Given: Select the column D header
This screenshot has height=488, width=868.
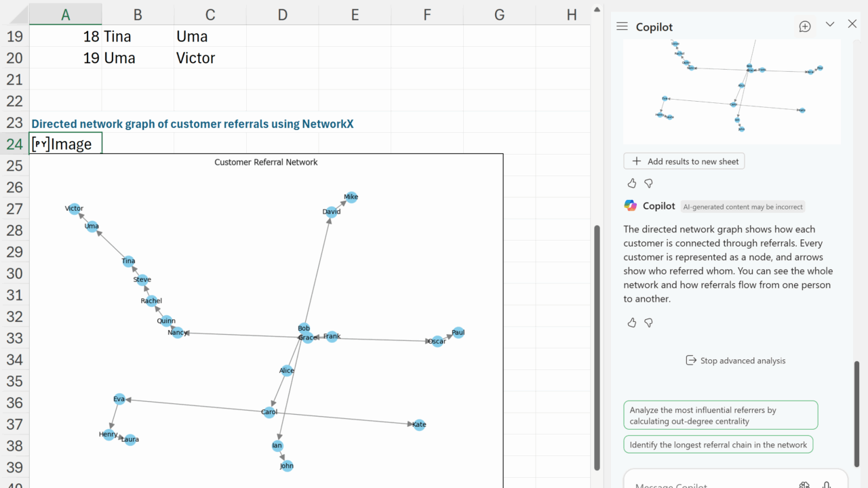Looking at the screenshot, I should coord(282,15).
